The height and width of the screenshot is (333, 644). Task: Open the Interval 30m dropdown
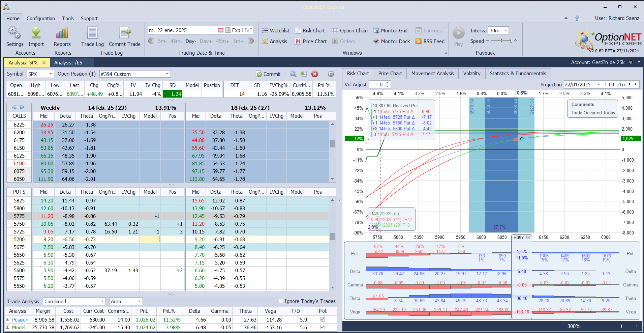click(505, 30)
